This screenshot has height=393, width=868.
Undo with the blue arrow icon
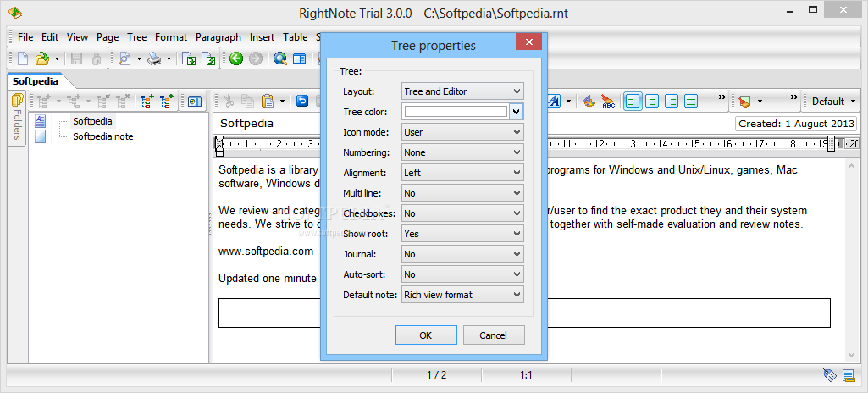click(x=302, y=101)
